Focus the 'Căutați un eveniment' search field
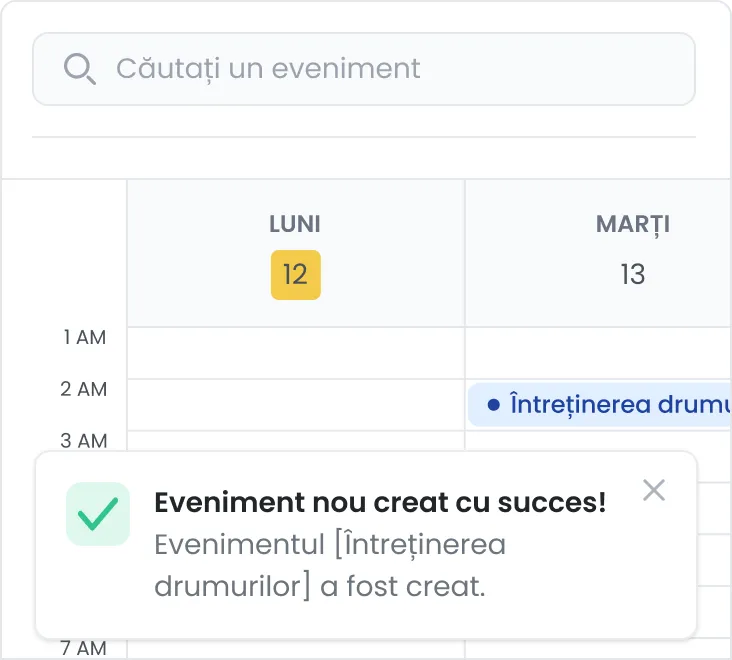 (x=364, y=69)
